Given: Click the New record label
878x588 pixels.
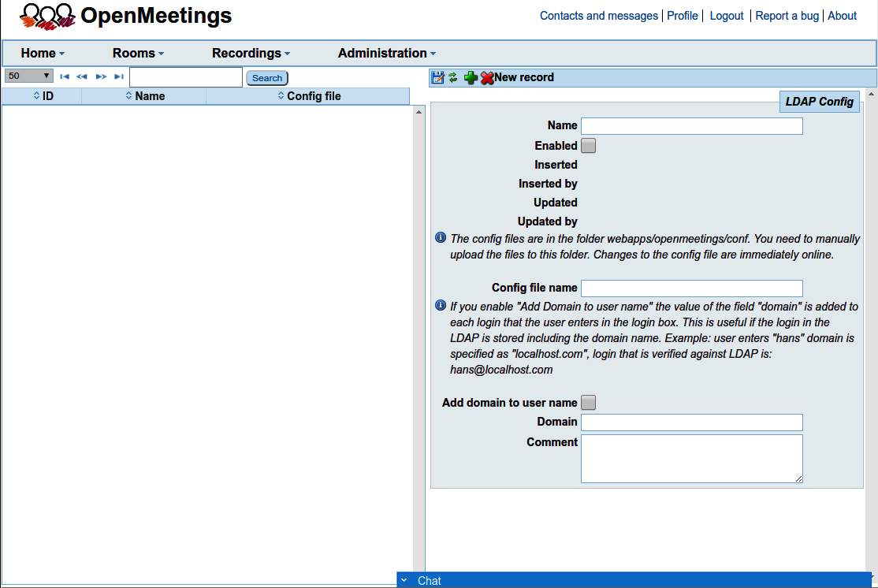Looking at the screenshot, I should click(523, 77).
